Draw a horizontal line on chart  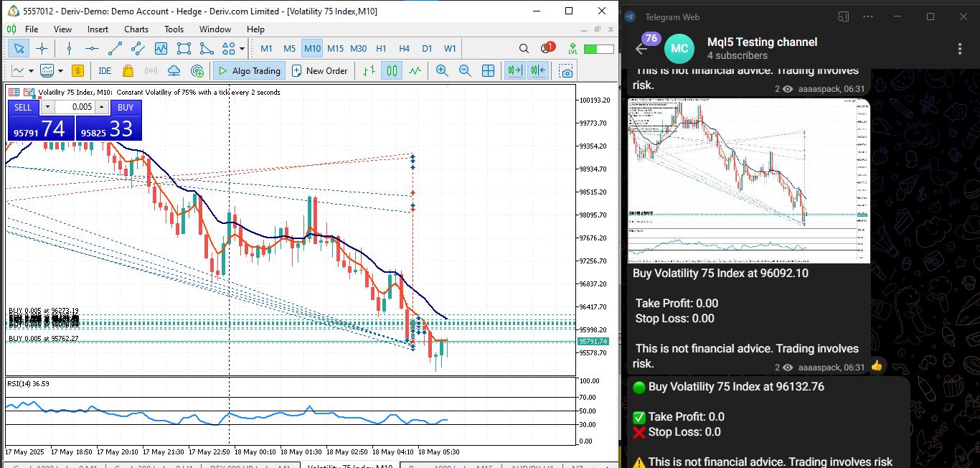point(92,49)
